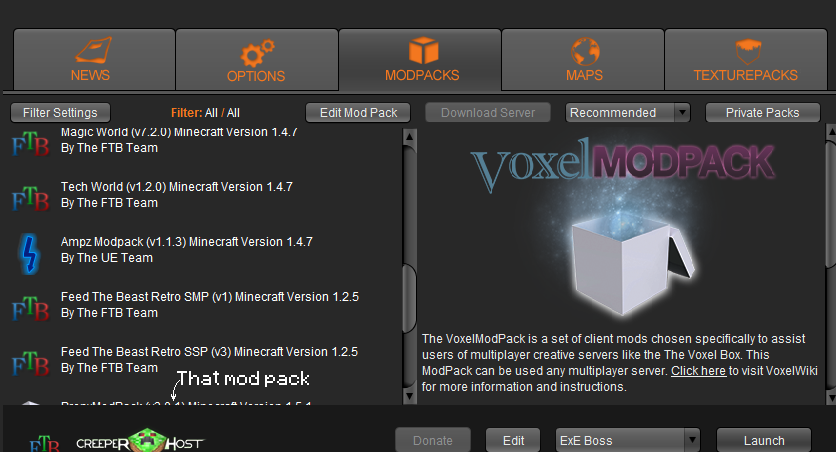Image resolution: width=836 pixels, height=452 pixels.
Task: Click the blue lightning Ampz Modpack icon
Action: click(x=30, y=254)
